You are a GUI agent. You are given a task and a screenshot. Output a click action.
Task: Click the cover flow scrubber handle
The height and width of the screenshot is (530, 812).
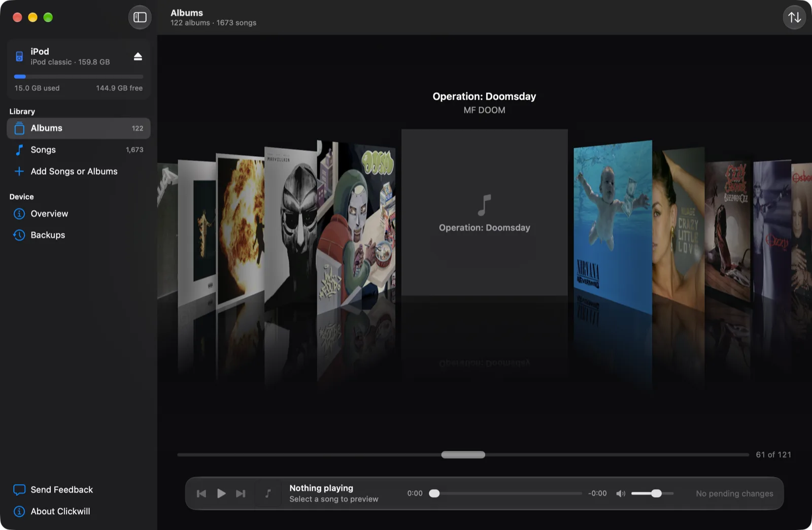pos(463,455)
